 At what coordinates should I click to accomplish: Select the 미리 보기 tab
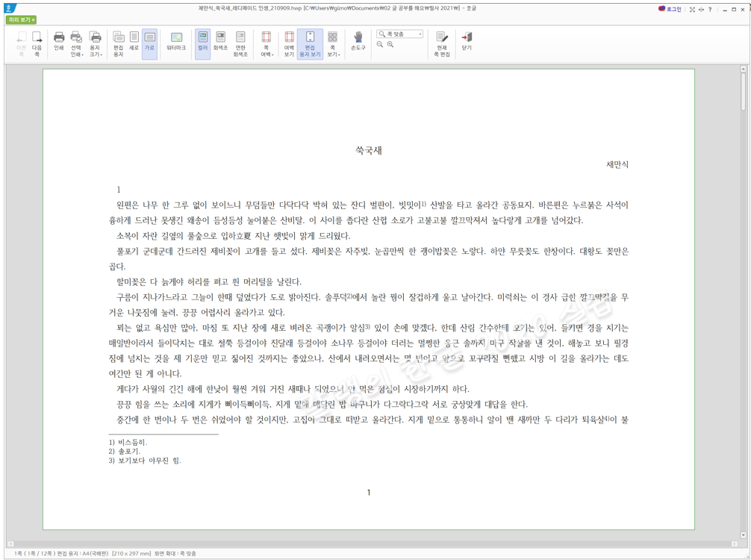click(19, 19)
